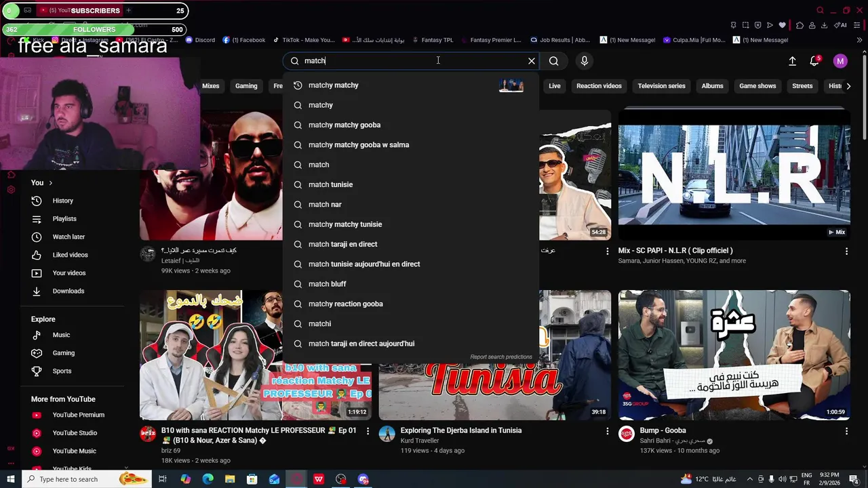
Task: Open Microsoft Edge from the taskbar
Action: (x=208, y=479)
